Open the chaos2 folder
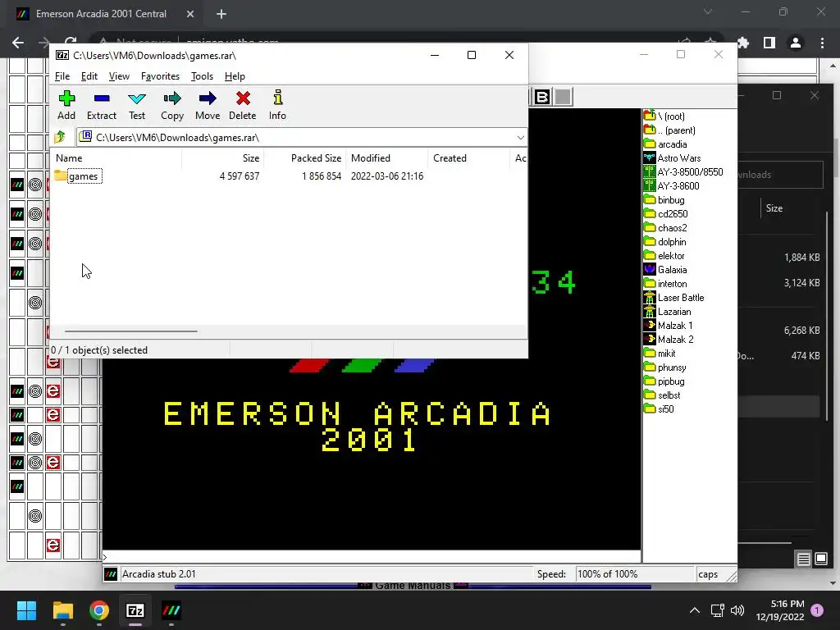Image resolution: width=840 pixels, height=630 pixels. pos(665,228)
